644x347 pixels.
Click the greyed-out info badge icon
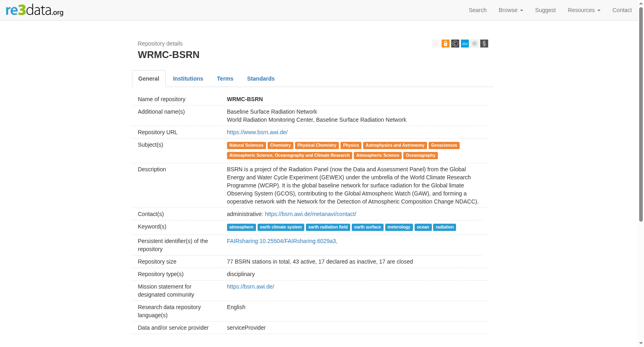(436, 44)
